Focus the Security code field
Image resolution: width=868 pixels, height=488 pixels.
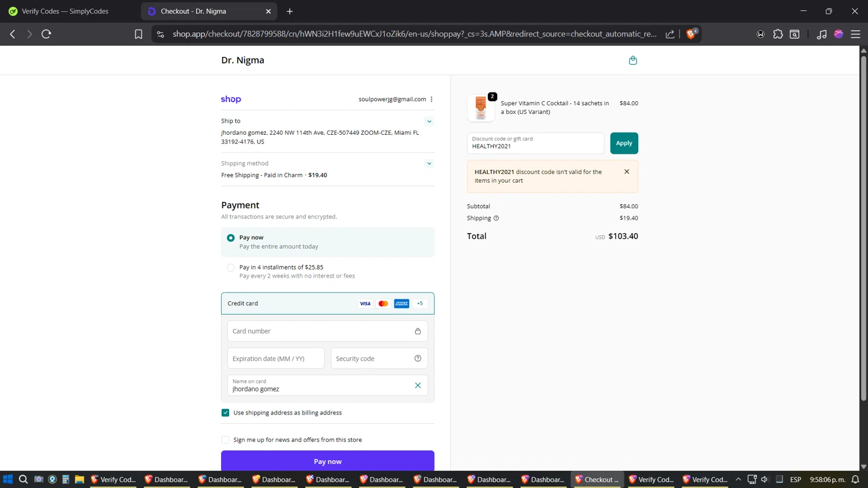pyautogui.click(x=379, y=358)
